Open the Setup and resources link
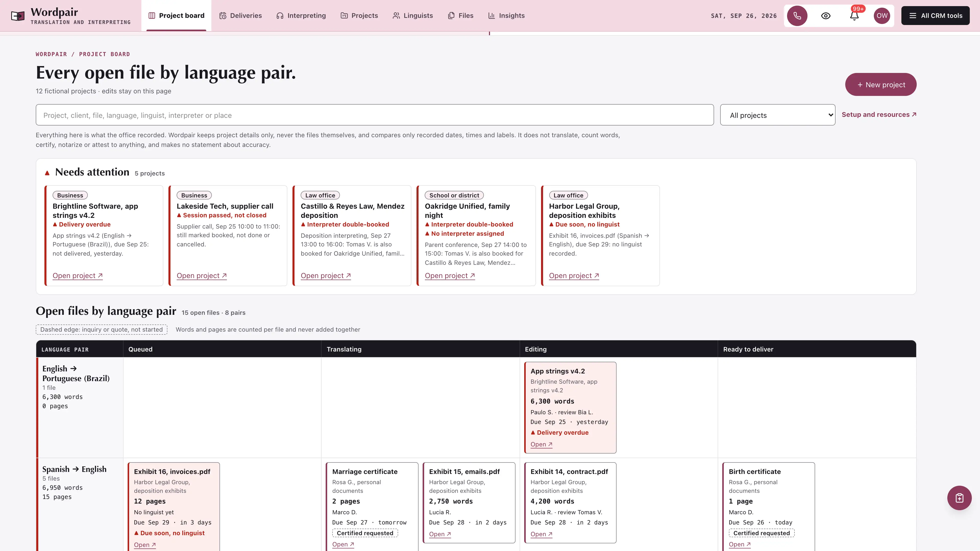The image size is (980, 551). [879, 115]
